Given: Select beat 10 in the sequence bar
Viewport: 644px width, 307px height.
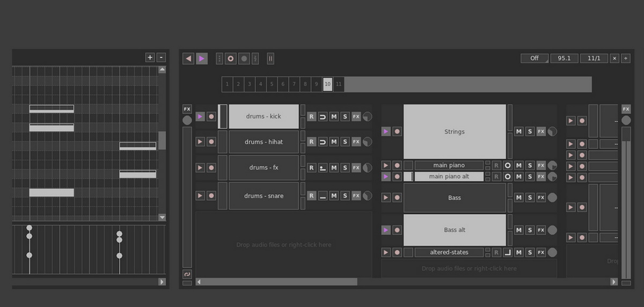Looking at the screenshot, I should click(x=327, y=84).
